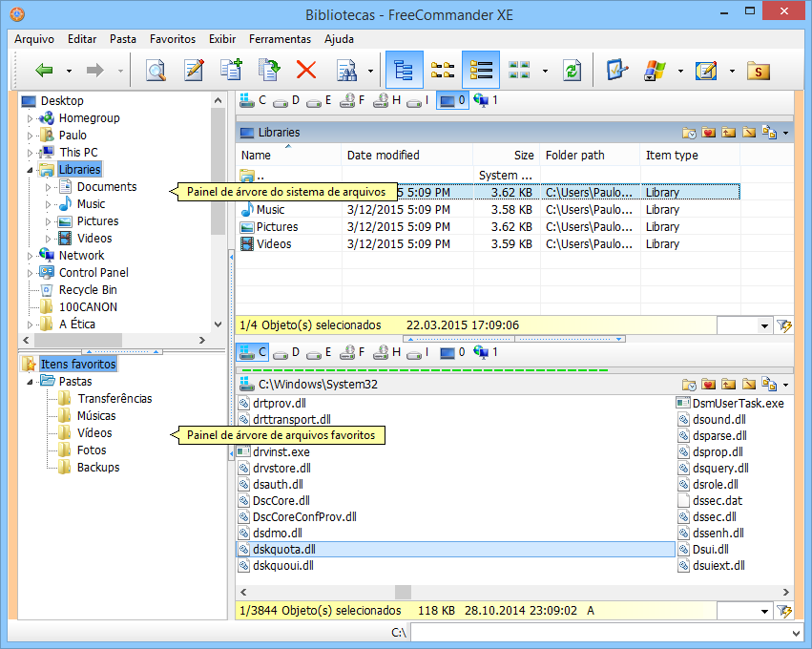812x649 pixels.
Task: Go forward using the gray arrow
Action: point(94,70)
